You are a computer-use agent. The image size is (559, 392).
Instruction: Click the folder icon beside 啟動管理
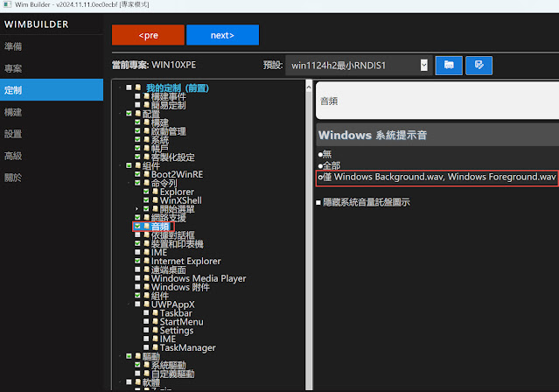pos(146,130)
